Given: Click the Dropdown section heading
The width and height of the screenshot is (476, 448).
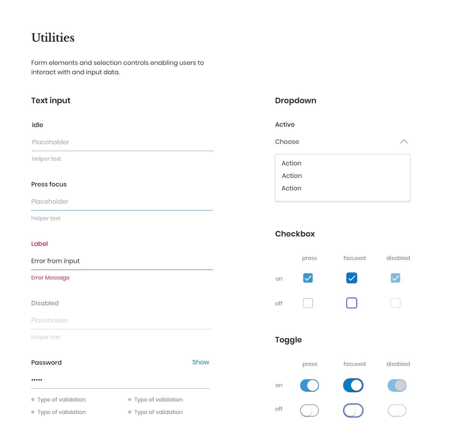Looking at the screenshot, I should tap(296, 101).
